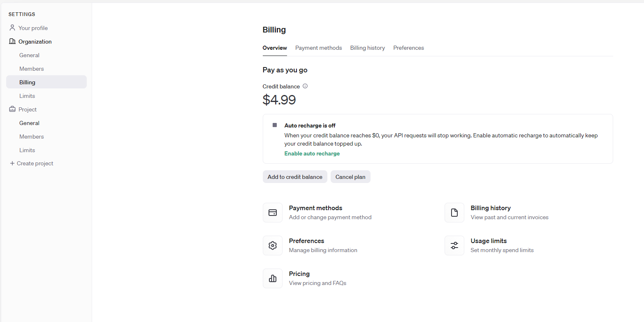
Task: Click the Organization building icon
Action: point(12,42)
